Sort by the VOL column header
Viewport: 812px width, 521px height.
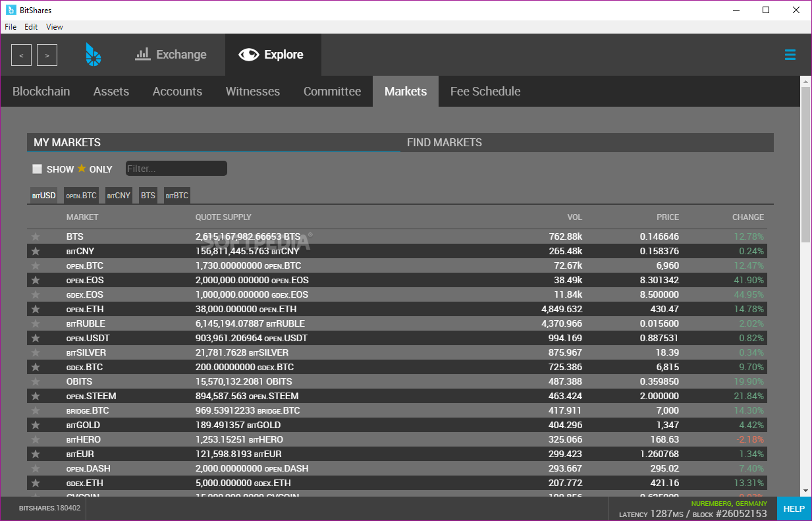[x=575, y=217]
